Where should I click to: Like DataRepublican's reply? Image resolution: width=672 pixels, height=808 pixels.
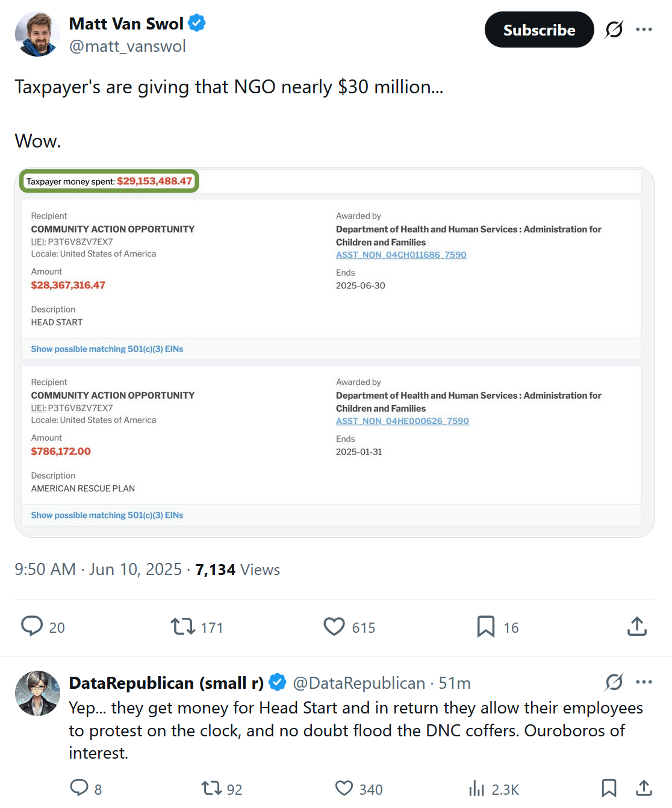[344, 788]
